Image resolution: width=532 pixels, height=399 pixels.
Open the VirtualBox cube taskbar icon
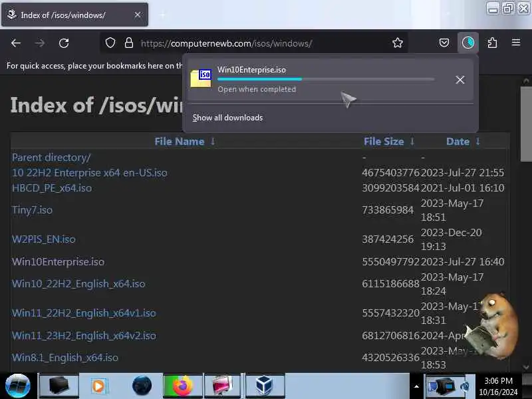click(x=264, y=386)
